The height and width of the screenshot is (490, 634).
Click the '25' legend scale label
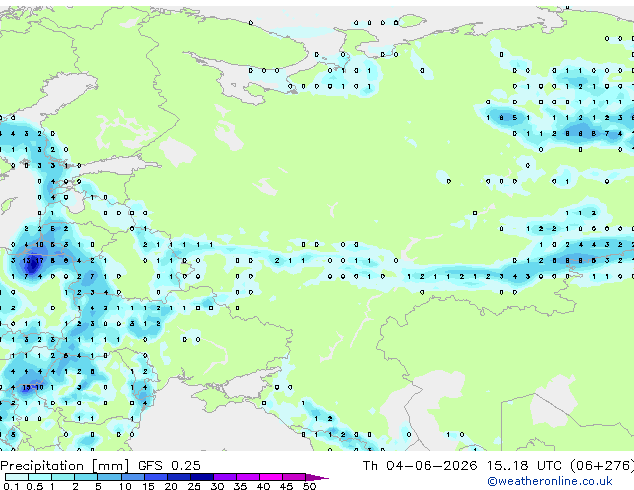pos(194,486)
